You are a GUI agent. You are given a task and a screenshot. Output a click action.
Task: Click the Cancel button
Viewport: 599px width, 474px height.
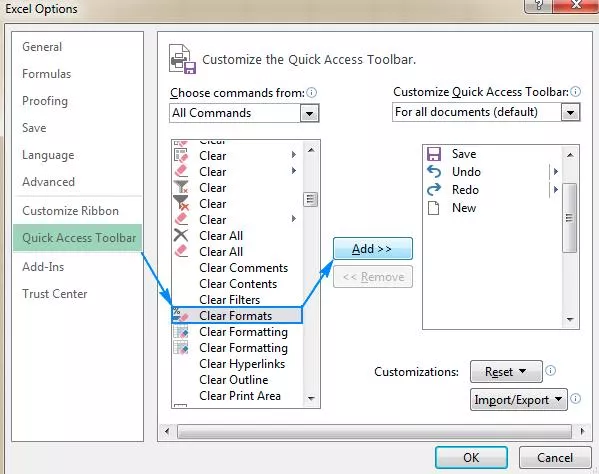pos(555,457)
